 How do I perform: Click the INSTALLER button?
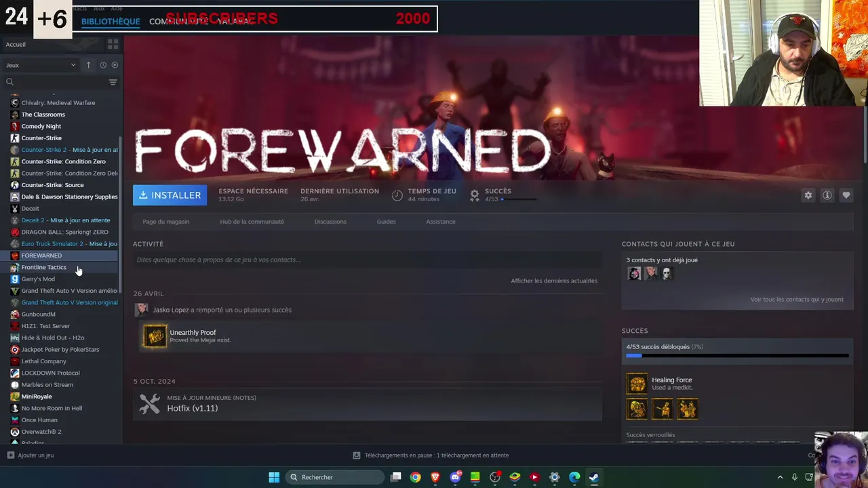point(170,195)
